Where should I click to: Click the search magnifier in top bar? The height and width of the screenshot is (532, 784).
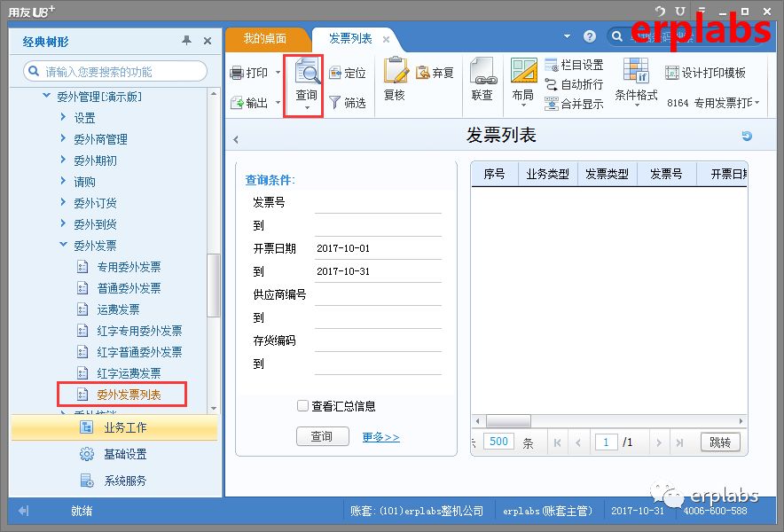tap(617, 36)
